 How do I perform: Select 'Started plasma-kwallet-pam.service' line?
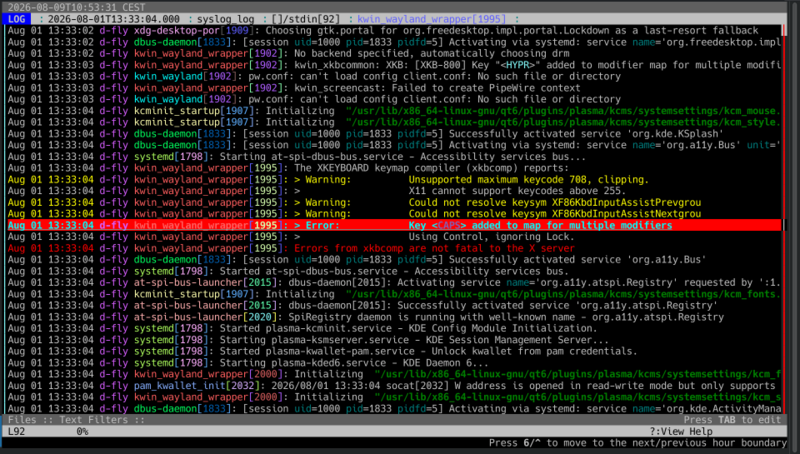pos(394,351)
